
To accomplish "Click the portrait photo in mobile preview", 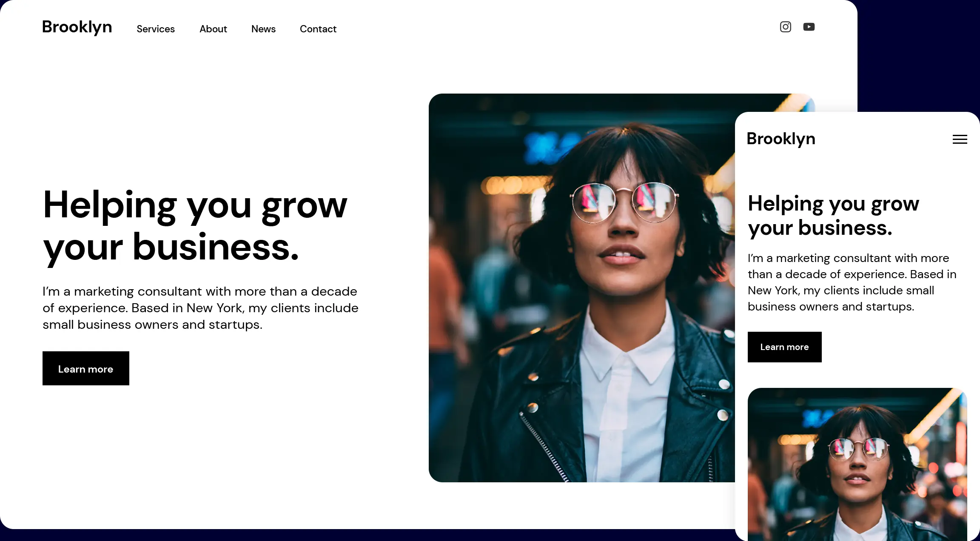I will (857, 464).
